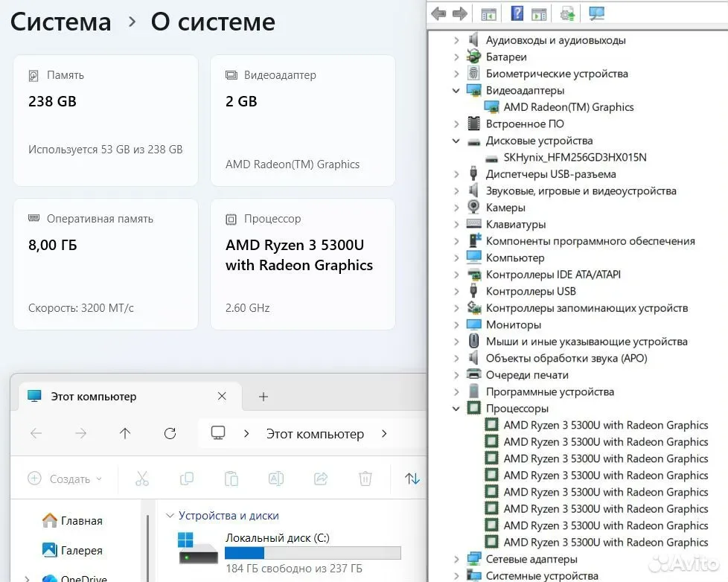Click Local Disk (C:) drive icon

[x=198, y=548]
